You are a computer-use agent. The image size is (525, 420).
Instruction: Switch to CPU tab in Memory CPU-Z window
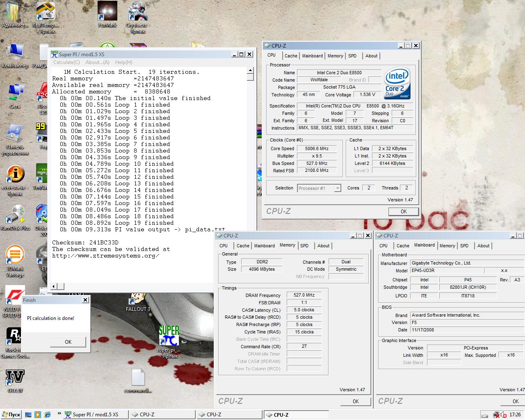click(x=224, y=246)
